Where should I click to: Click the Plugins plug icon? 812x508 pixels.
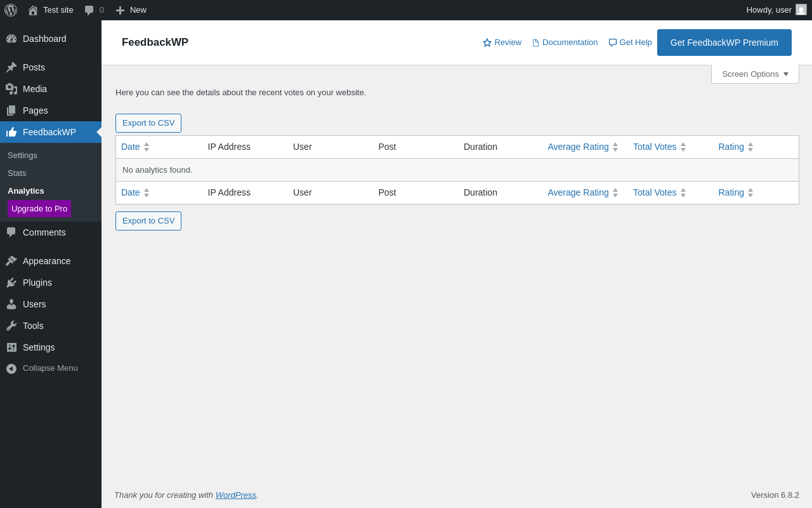click(x=11, y=283)
